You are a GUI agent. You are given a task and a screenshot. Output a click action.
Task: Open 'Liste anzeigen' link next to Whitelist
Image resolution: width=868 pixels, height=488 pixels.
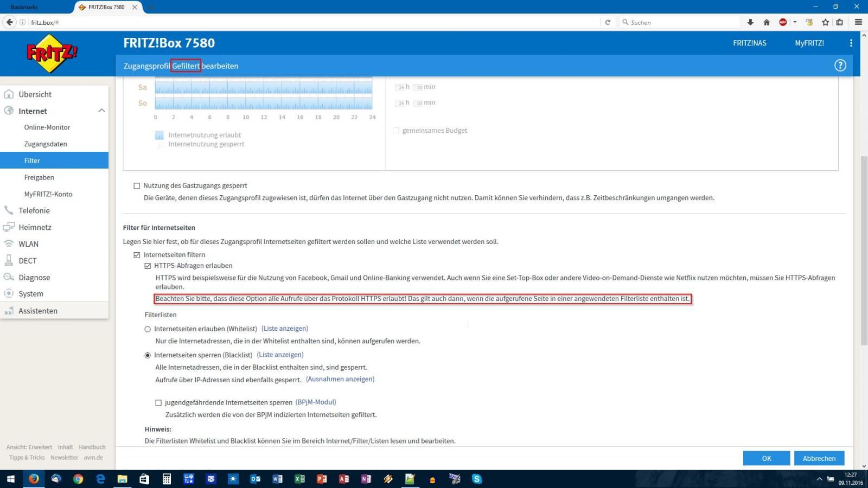click(285, 329)
